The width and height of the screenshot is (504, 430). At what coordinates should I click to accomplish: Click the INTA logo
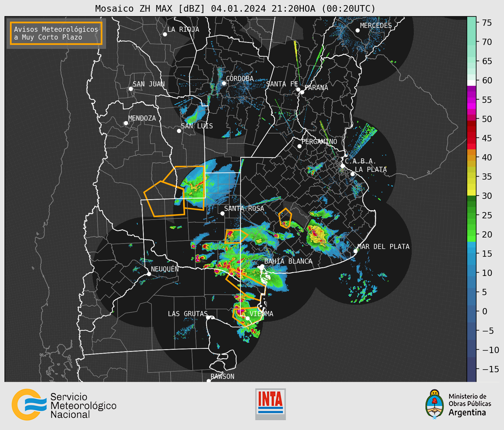(x=270, y=404)
